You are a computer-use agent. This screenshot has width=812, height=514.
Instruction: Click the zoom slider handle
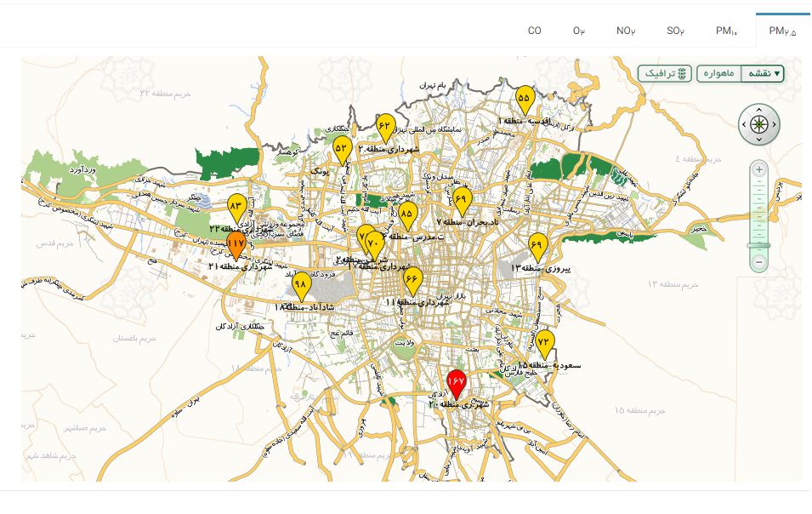[759, 245]
